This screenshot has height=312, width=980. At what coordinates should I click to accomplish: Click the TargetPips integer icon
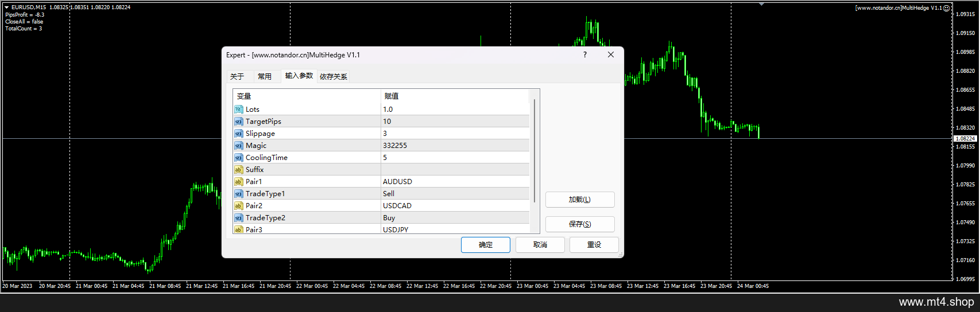pos(238,121)
